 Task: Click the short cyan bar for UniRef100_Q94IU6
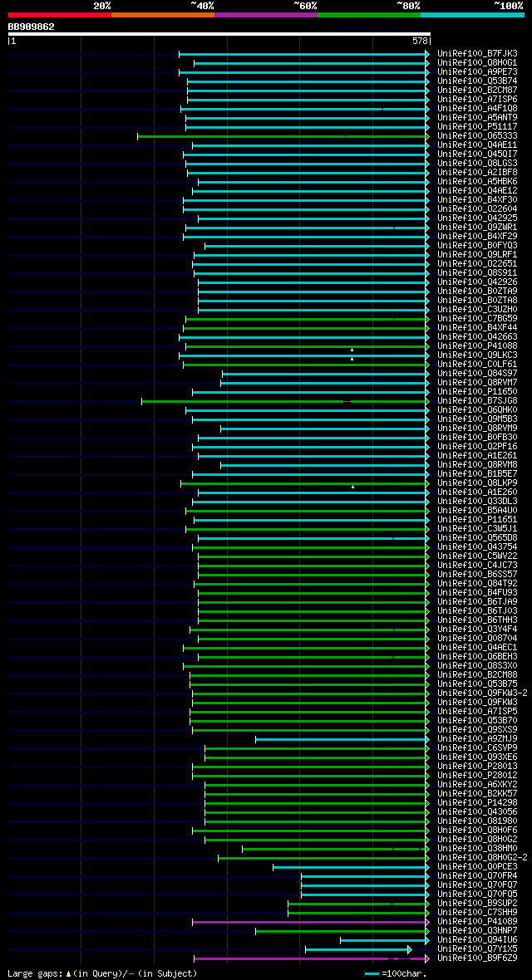[x=385, y=940]
